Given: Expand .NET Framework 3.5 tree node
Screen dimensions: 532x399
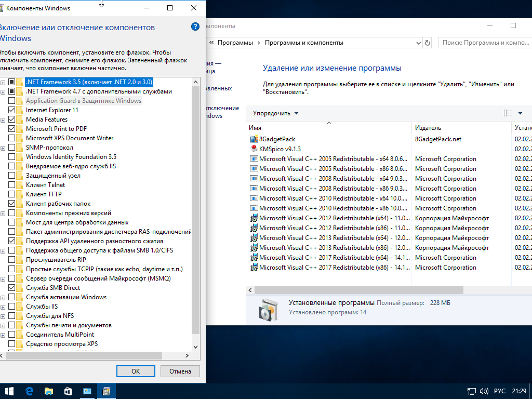Looking at the screenshot, I should 3,83.
